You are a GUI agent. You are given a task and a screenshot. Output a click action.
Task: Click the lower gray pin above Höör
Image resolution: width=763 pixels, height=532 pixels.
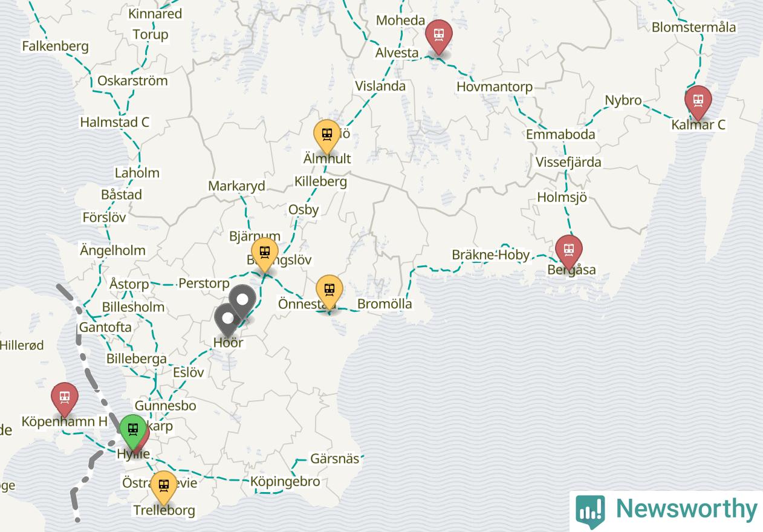click(228, 320)
